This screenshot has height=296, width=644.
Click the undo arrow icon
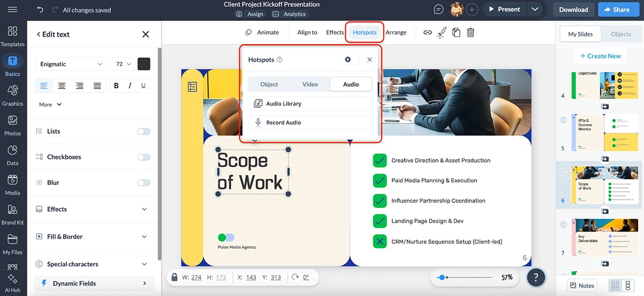pyautogui.click(x=40, y=10)
